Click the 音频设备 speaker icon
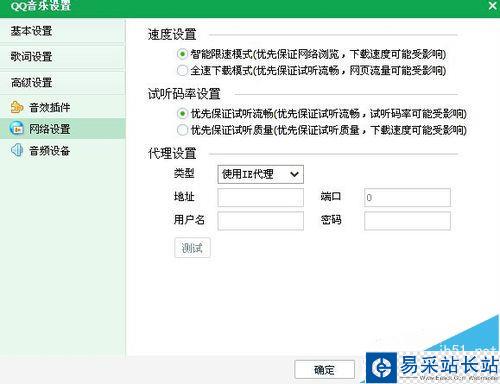The image size is (500, 384). click(x=17, y=150)
